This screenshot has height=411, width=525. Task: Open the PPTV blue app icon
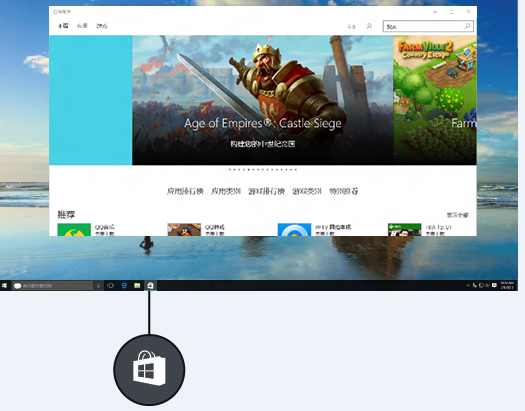click(x=294, y=230)
